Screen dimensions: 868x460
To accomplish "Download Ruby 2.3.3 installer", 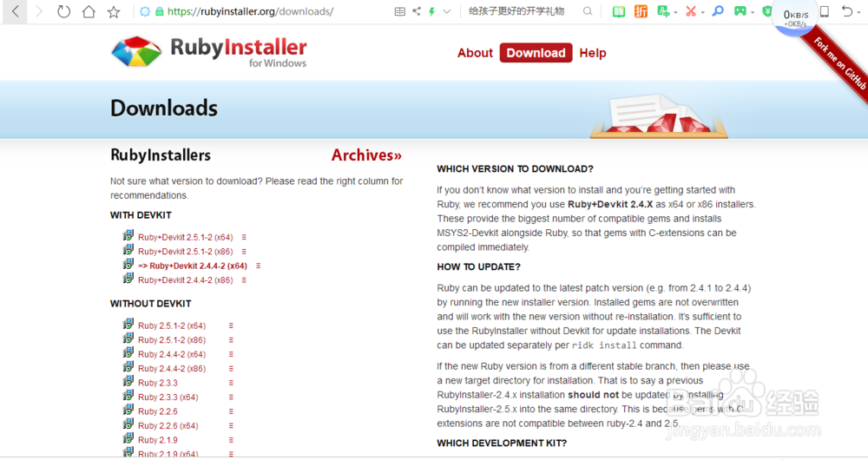I will [x=158, y=383].
